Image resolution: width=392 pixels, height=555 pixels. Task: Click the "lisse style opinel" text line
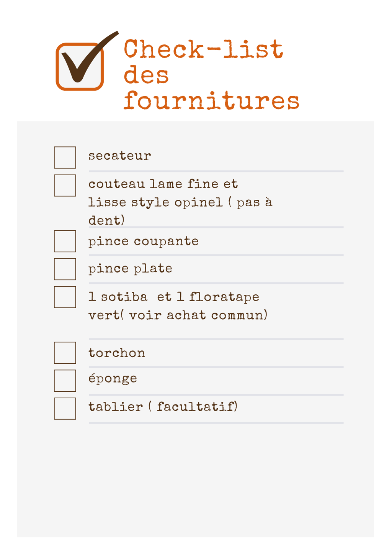click(155, 202)
